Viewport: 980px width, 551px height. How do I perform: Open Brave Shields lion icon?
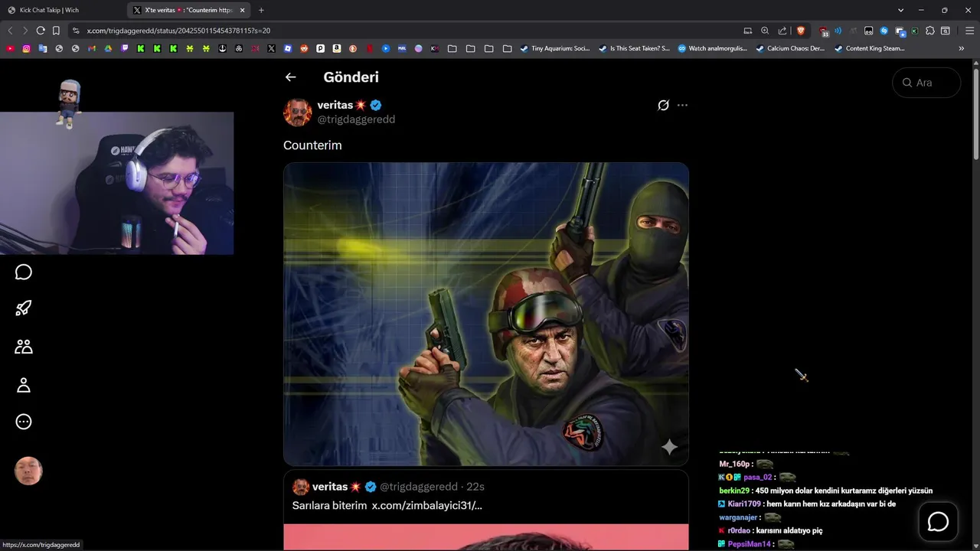801,31
